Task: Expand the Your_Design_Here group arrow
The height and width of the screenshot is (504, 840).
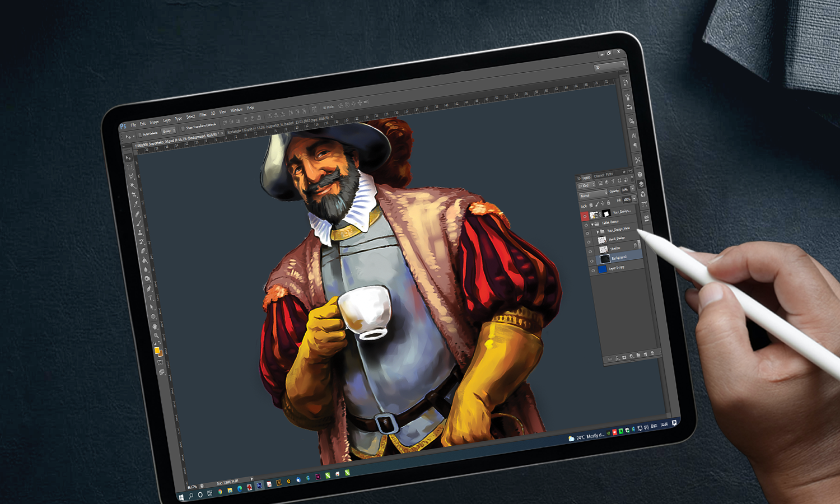Action: tap(598, 232)
